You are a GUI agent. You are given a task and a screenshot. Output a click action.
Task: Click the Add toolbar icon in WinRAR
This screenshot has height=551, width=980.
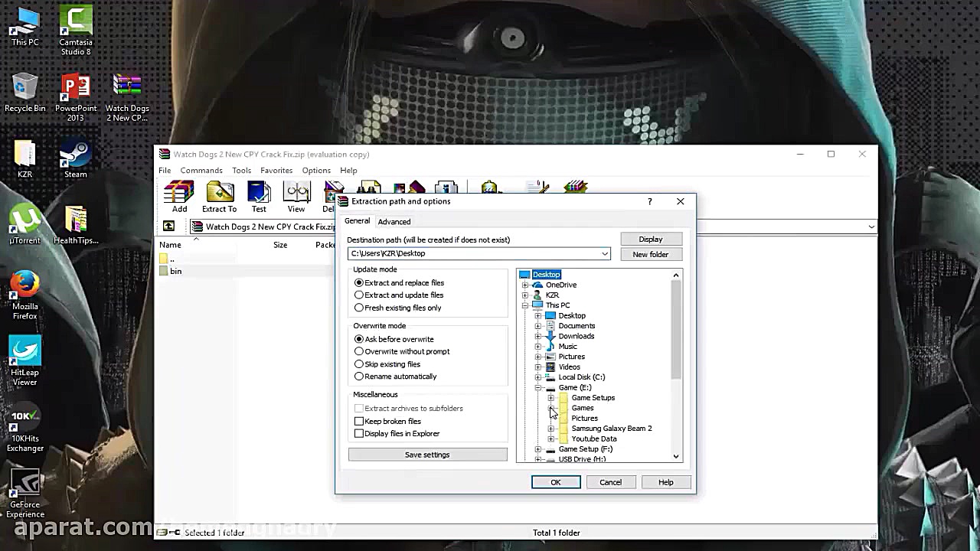(x=179, y=197)
